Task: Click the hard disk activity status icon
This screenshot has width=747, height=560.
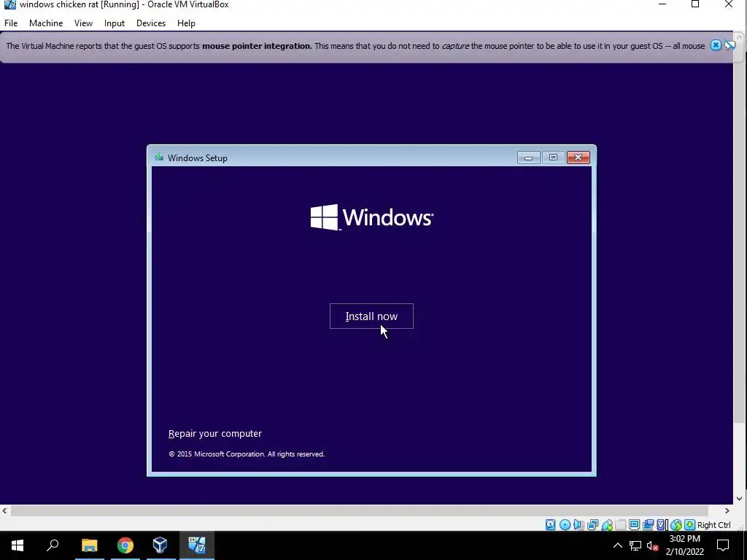Action: (551, 525)
